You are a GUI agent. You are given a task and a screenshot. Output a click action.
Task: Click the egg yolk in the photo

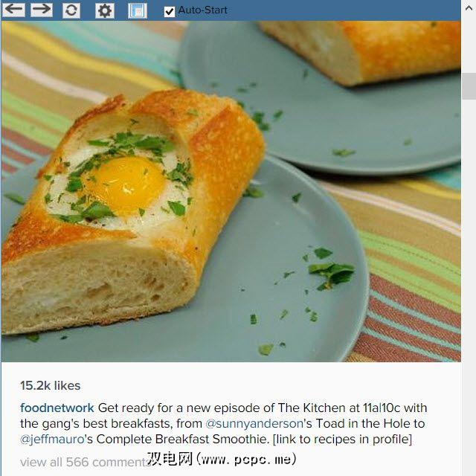(x=126, y=184)
